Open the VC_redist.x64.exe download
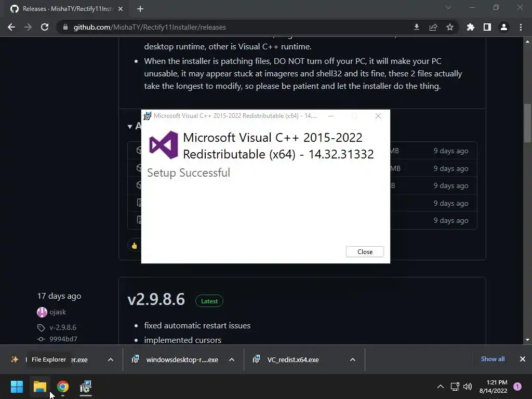 click(x=293, y=360)
